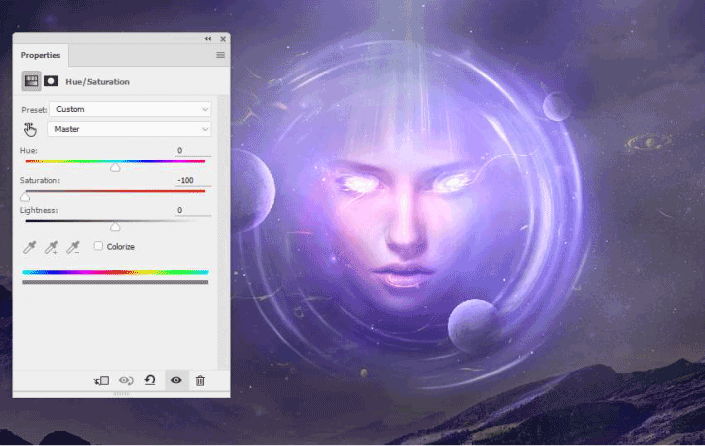Open the Preset dropdown showing Custom
Viewport: 705px width, 446px height.
[130, 109]
